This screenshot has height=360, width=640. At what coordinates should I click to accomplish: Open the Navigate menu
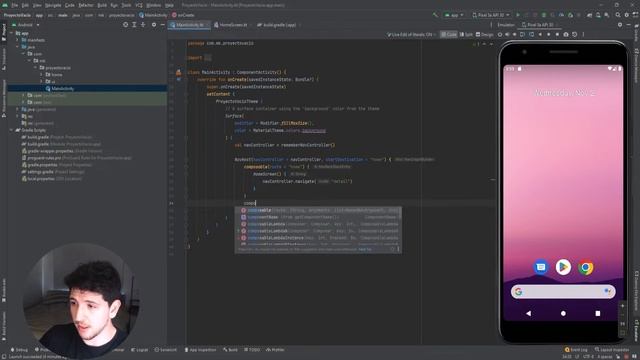pos(53,5)
